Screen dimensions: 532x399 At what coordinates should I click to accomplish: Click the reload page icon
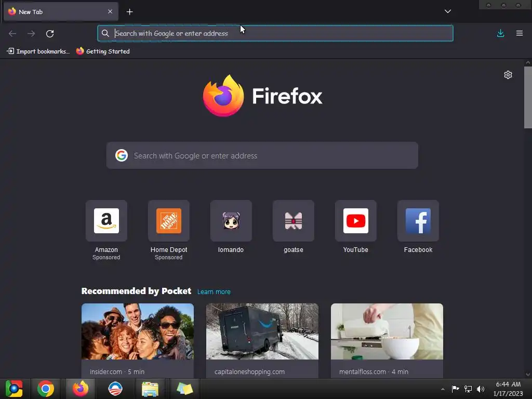(50, 34)
